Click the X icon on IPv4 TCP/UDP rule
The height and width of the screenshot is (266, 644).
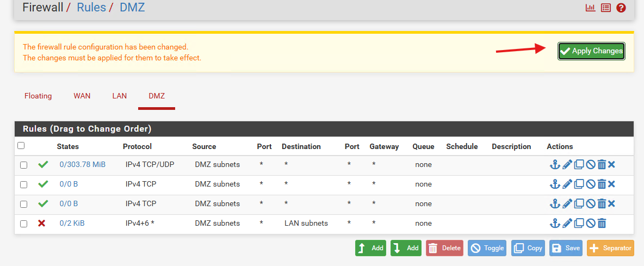(x=611, y=165)
